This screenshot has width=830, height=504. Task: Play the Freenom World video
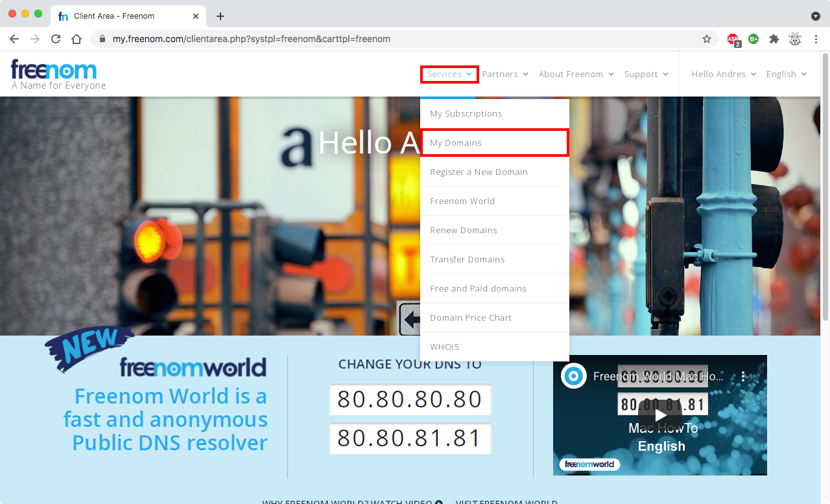coord(659,415)
